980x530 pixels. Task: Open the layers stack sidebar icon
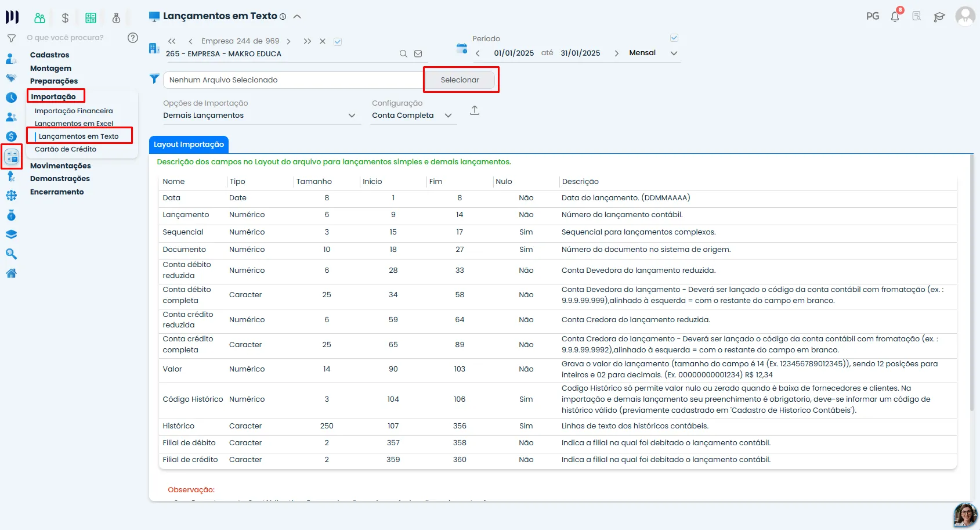(x=11, y=235)
